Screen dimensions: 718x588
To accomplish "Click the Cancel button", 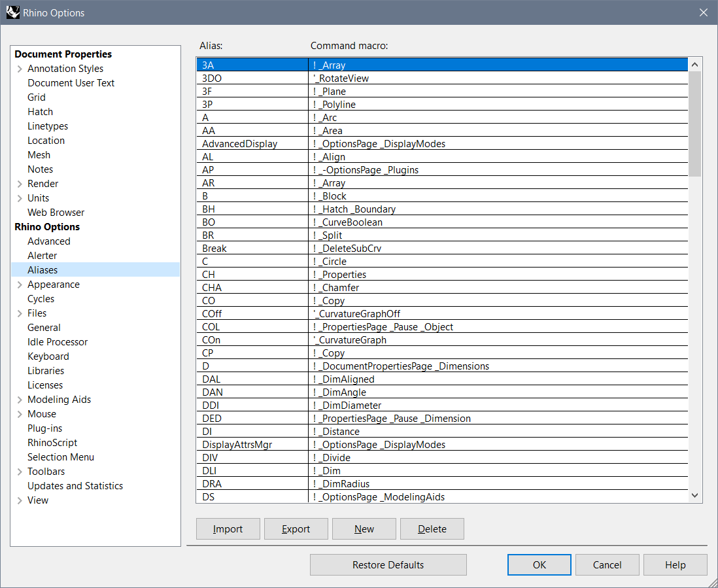I will pos(607,564).
